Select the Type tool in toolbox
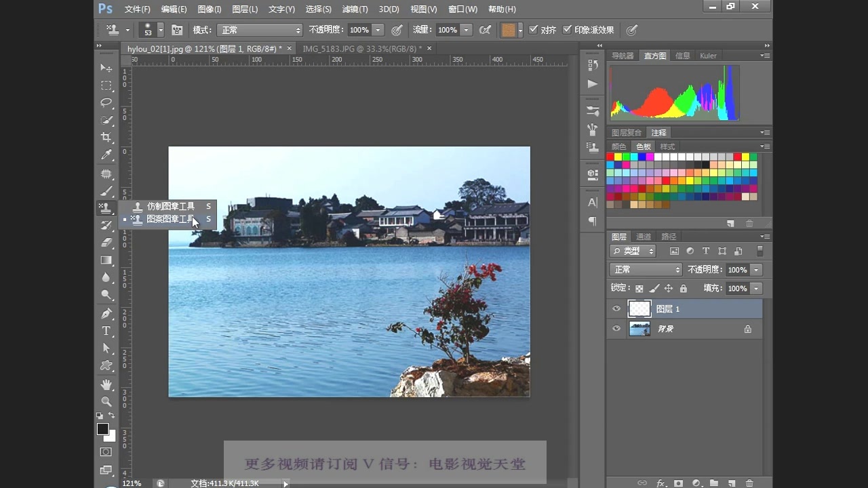This screenshot has width=868, height=488. (106, 331)
